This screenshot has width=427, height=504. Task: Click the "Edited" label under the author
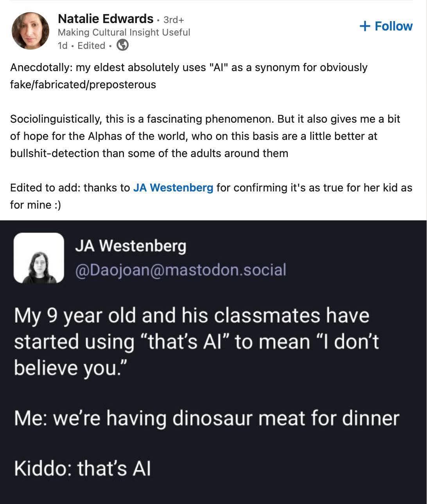[91, 46]
